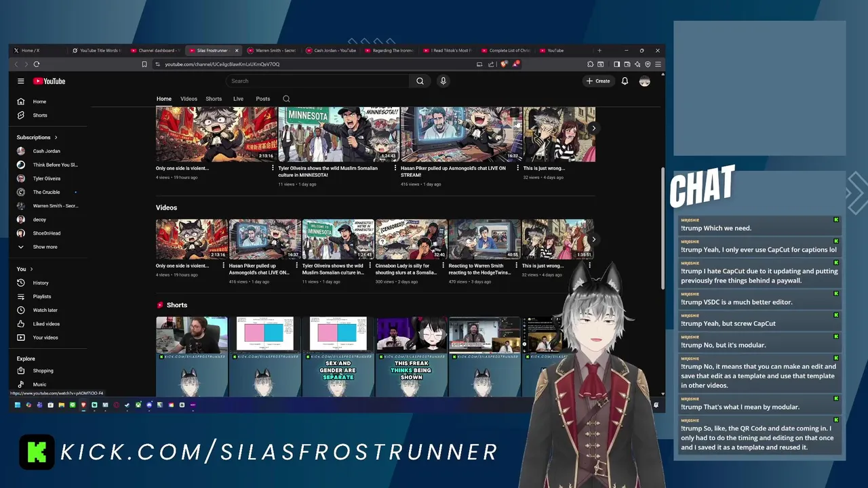
Task: Open the account avatar menu
Action: (x=644, y=81)
